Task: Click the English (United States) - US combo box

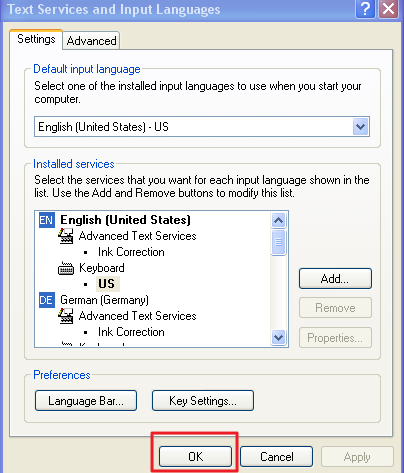Action: 202,127
